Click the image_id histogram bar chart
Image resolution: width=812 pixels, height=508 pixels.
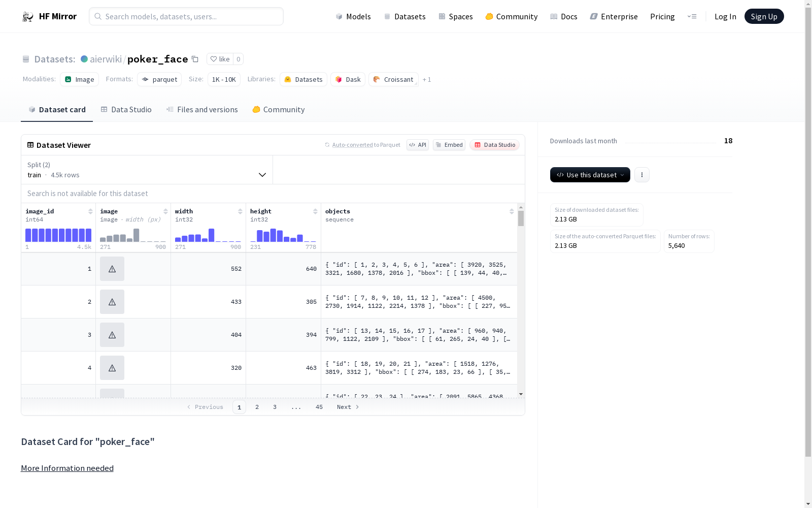[x=58, y=235]
